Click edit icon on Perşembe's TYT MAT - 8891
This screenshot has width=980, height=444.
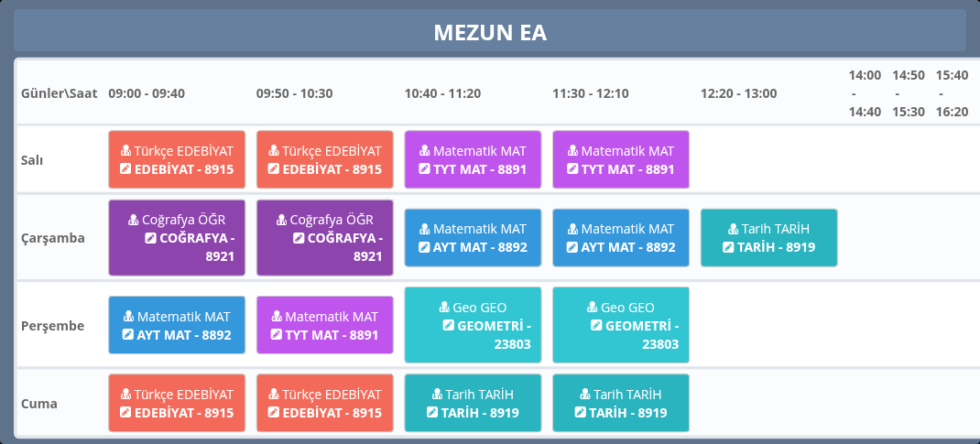pyautogui.click(x=276, y=335)
